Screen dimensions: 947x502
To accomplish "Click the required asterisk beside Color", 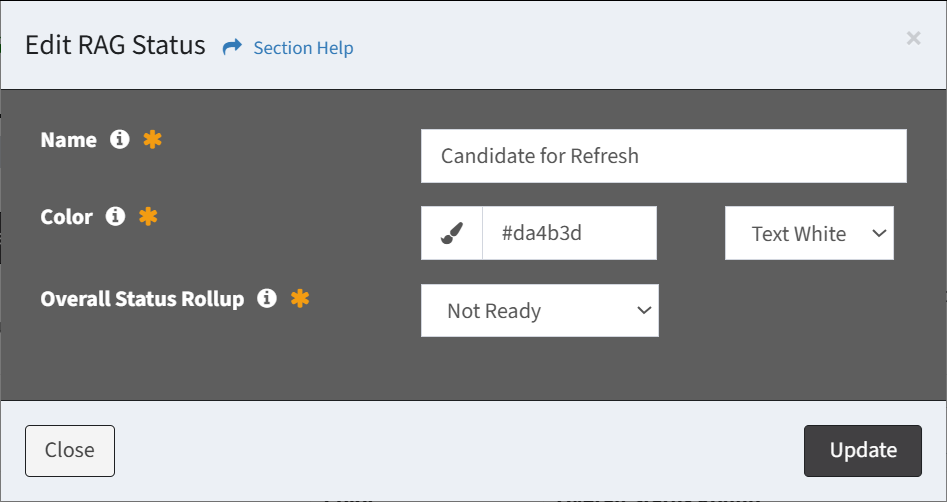I will pos(148,216).
